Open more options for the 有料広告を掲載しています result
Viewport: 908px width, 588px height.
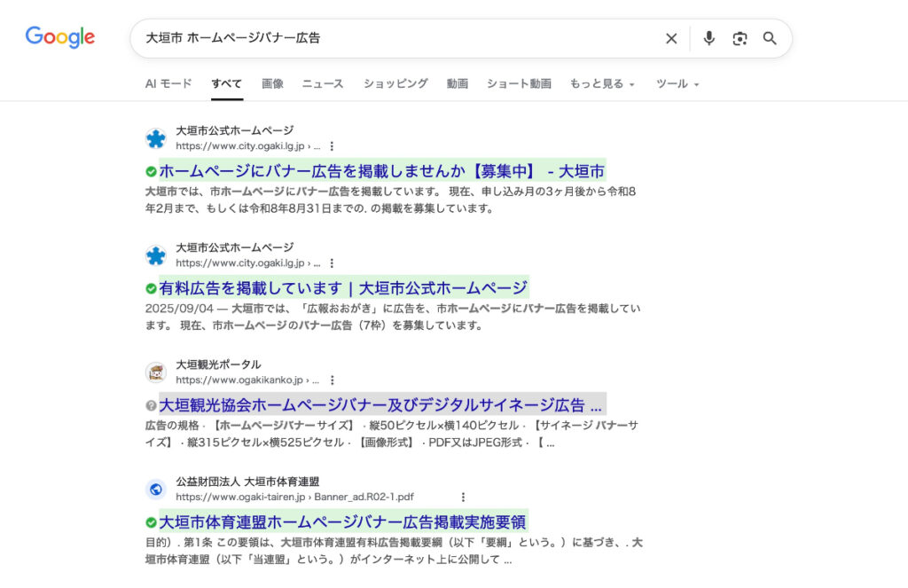pyautogui.click(x=332, y=263)
